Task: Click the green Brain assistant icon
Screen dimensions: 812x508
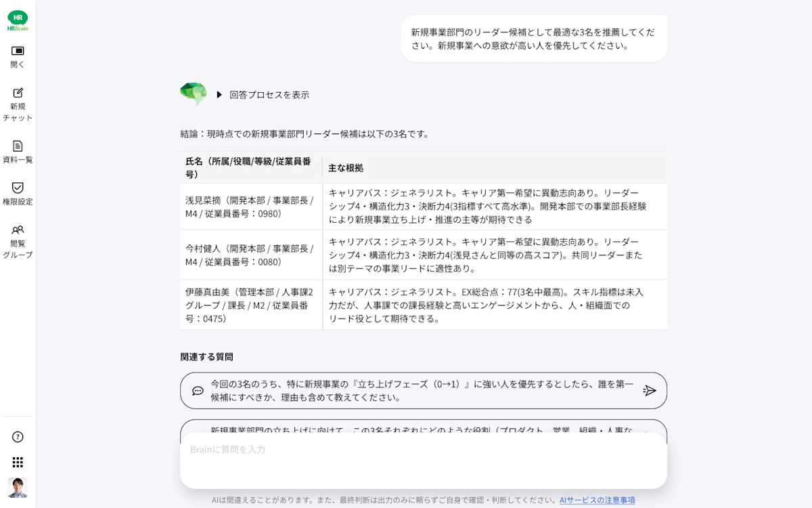Action: pos(194,93)
